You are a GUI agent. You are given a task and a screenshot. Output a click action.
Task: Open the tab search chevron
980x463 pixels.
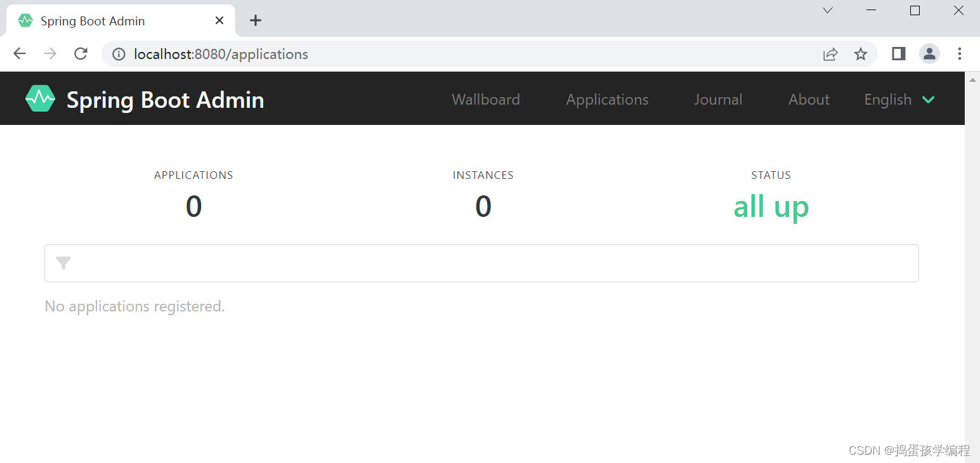point(827,10)
